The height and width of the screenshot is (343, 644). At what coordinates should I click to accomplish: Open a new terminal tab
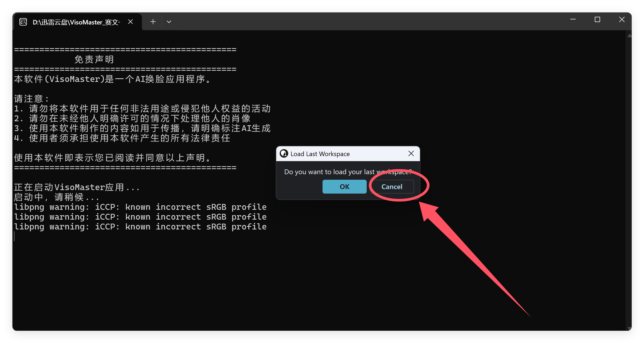tap(153, 22)
